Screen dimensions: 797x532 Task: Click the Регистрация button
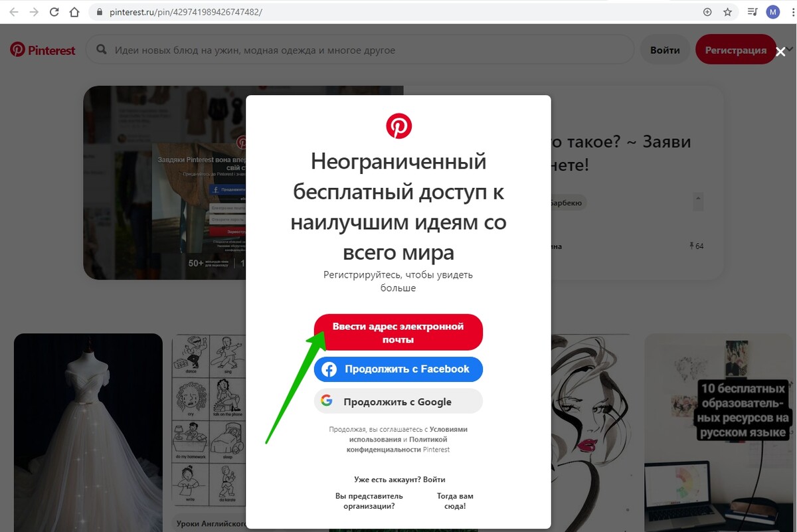[736, 50]
